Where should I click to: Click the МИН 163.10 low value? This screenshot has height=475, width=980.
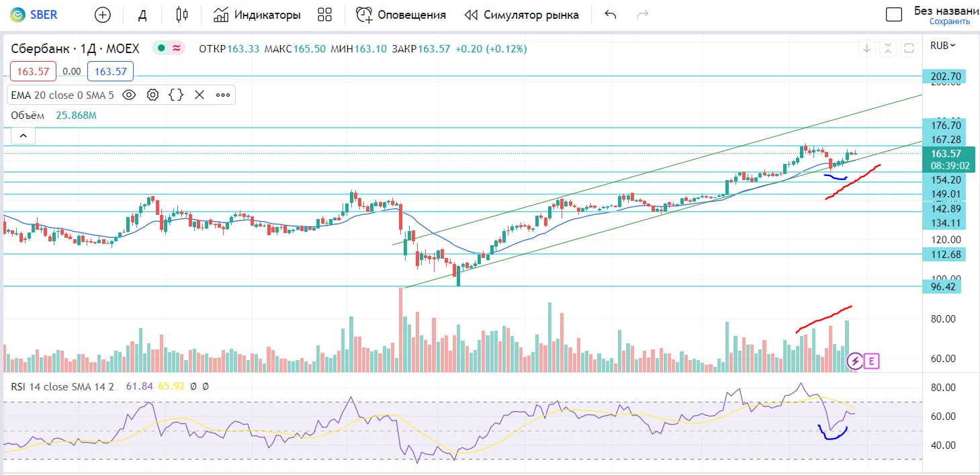point(359,49)
